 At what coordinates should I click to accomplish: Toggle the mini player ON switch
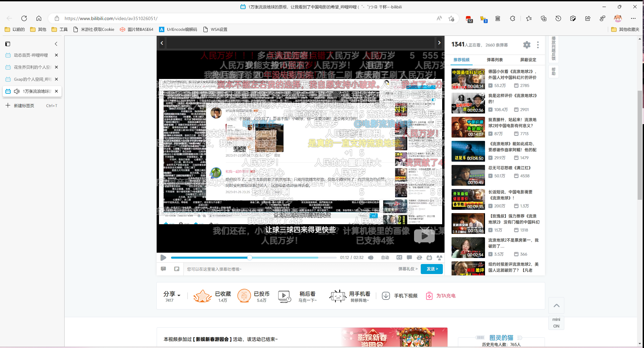(556, 323)
